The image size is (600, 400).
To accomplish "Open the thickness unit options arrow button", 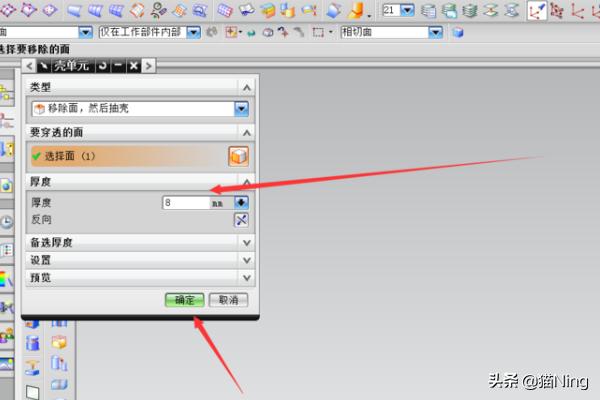I will [x=240, y=202].
